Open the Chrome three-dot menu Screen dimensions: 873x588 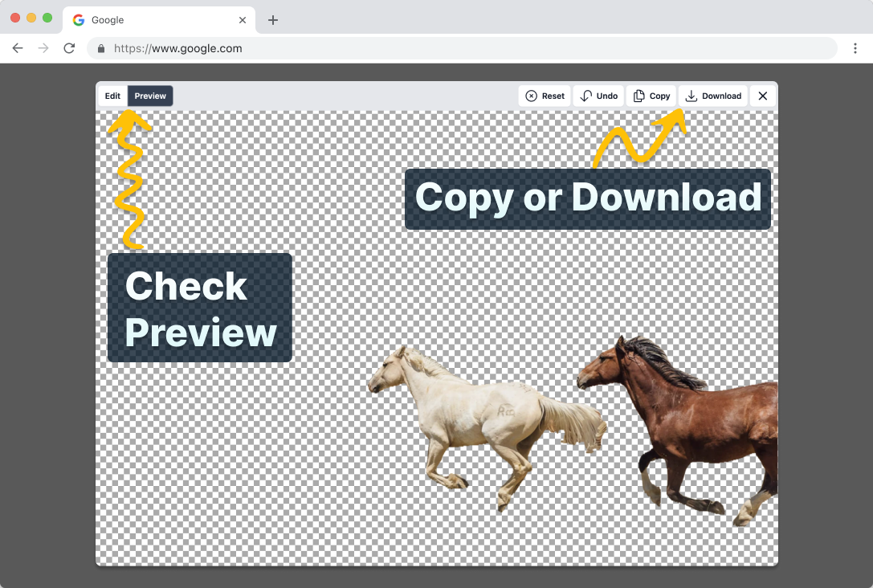(855, 48)
